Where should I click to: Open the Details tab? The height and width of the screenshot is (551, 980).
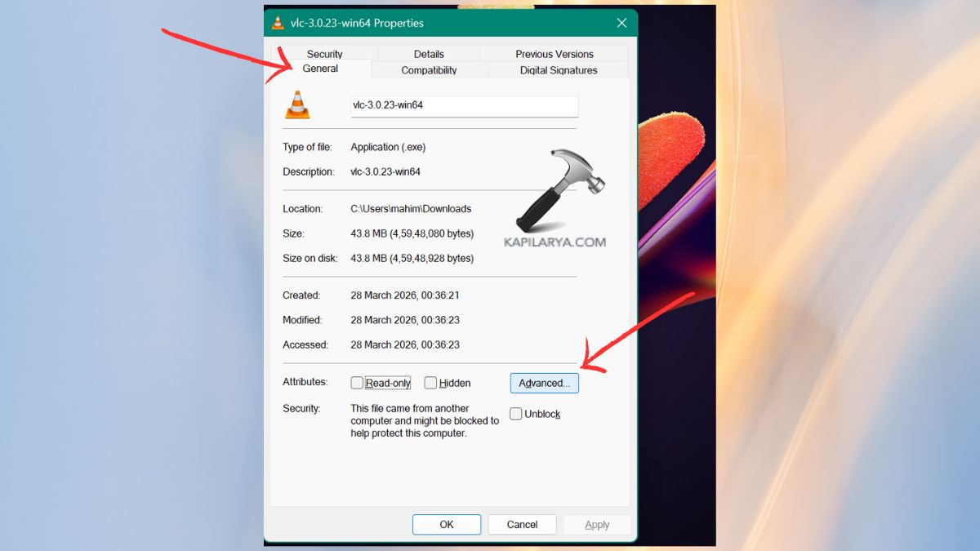pos(429,53)
